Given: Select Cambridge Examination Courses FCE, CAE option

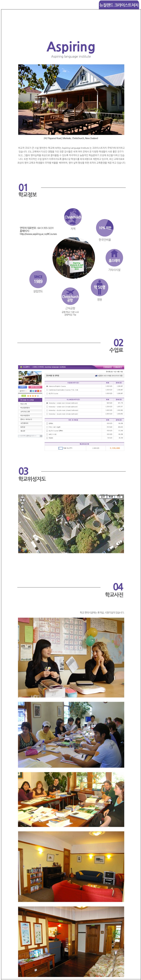Looking at the screenshot, I should pyautogui.click(x=47, y=390).
